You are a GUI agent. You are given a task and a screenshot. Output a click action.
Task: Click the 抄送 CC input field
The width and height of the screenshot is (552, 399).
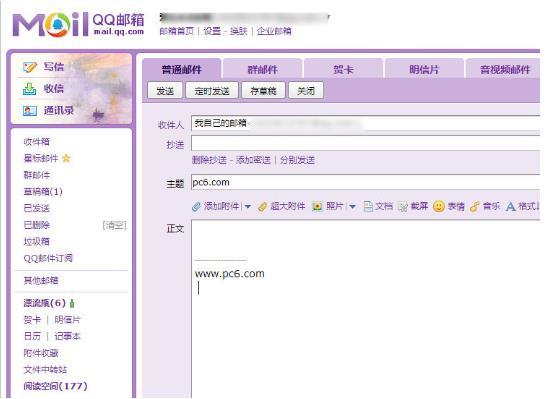365,143
